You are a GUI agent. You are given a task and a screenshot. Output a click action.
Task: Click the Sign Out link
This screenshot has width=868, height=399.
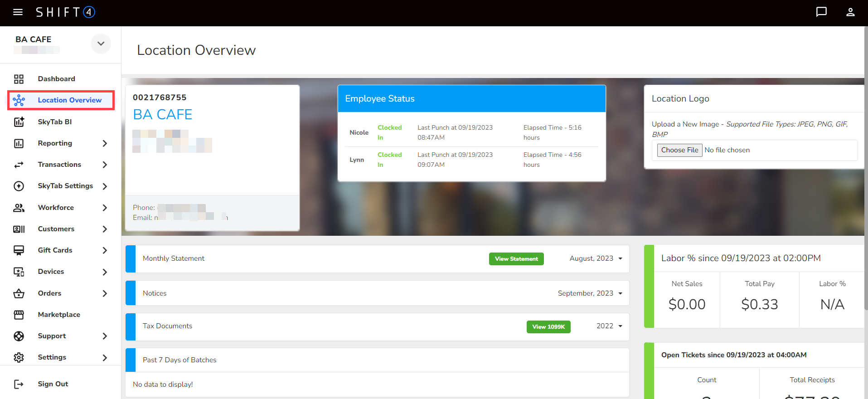pos(53,384)
